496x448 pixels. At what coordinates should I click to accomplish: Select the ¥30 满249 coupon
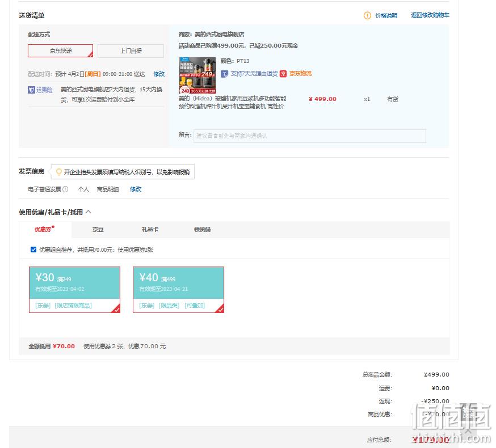(x=74, y=290)
